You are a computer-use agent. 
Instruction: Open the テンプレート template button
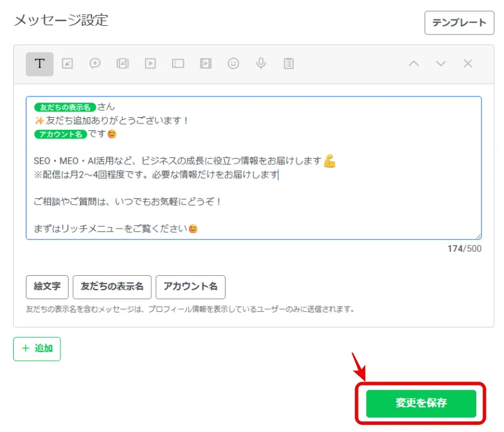click(459, 23)
